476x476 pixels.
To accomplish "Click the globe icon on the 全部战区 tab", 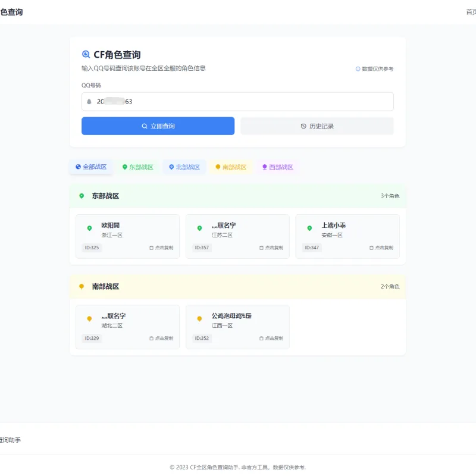I will tap(79, 167).
